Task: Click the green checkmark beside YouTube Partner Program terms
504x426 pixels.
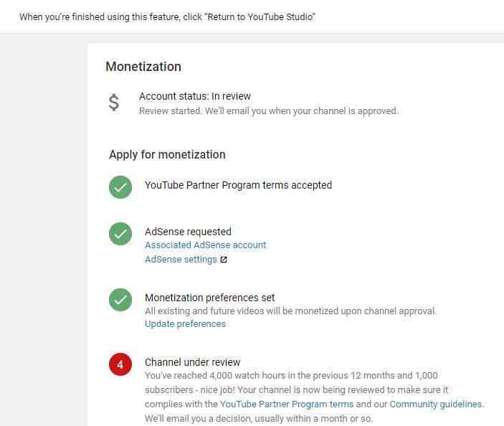Action: pos(120,187)
